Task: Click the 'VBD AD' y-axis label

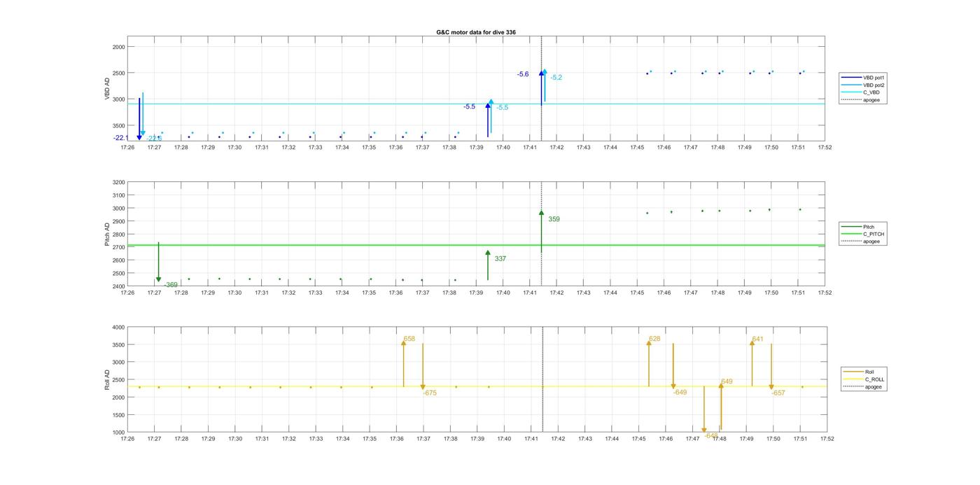Action: point(107,89)
